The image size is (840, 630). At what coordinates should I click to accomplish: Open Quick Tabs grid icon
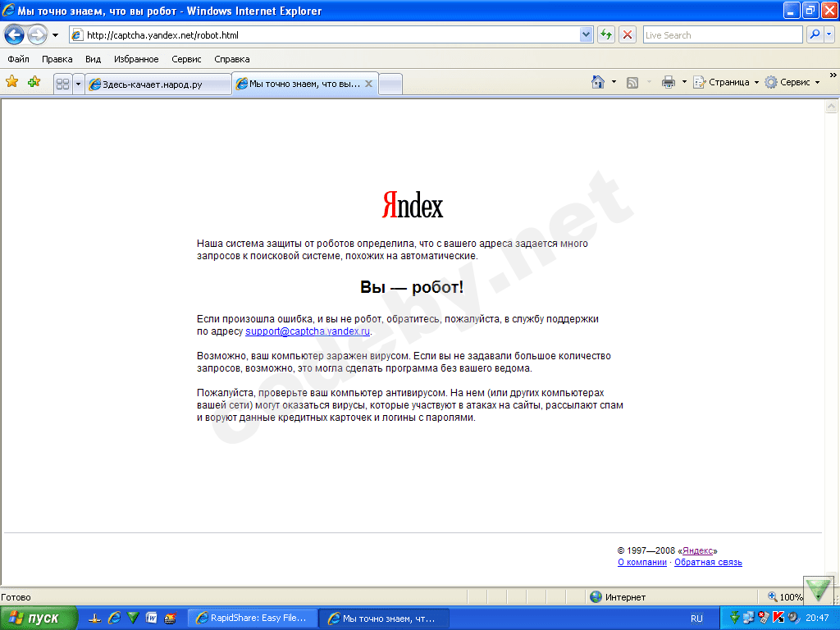coord(62,84)
